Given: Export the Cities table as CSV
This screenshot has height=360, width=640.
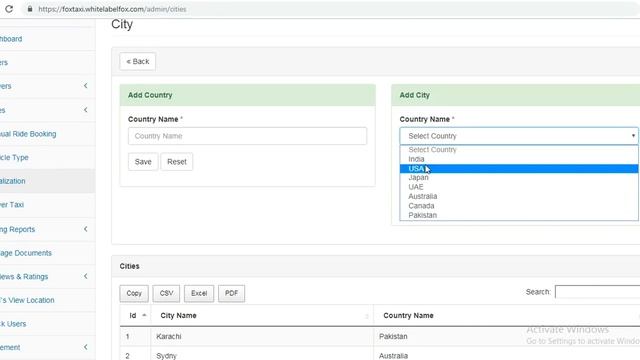Looking at the screenshot, I should click(166, 293).
